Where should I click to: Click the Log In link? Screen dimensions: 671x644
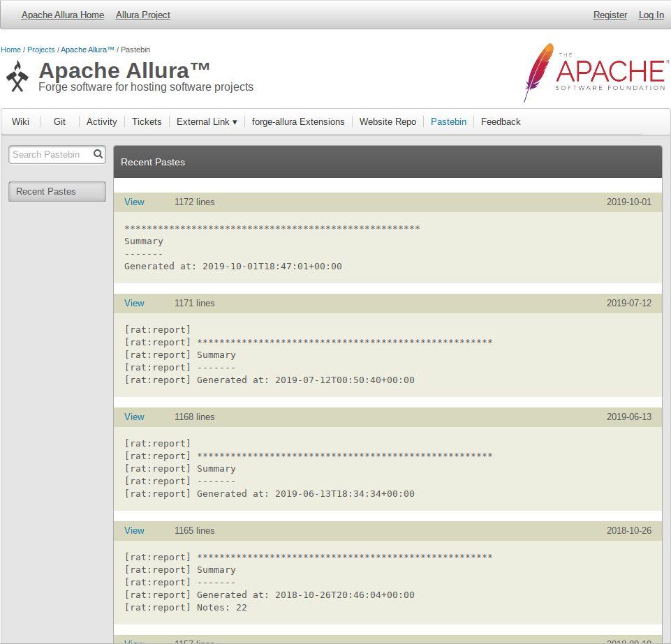click(x=651, y=15)
